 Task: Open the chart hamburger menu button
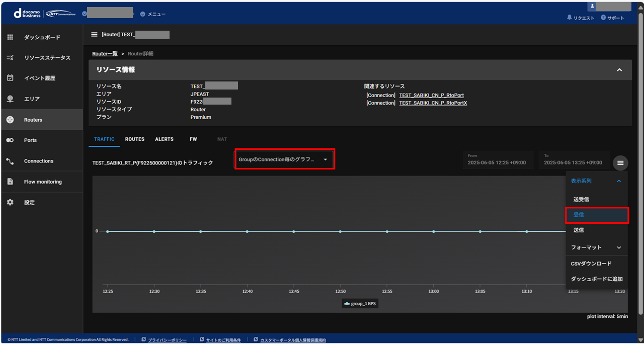tap(620, 163)
